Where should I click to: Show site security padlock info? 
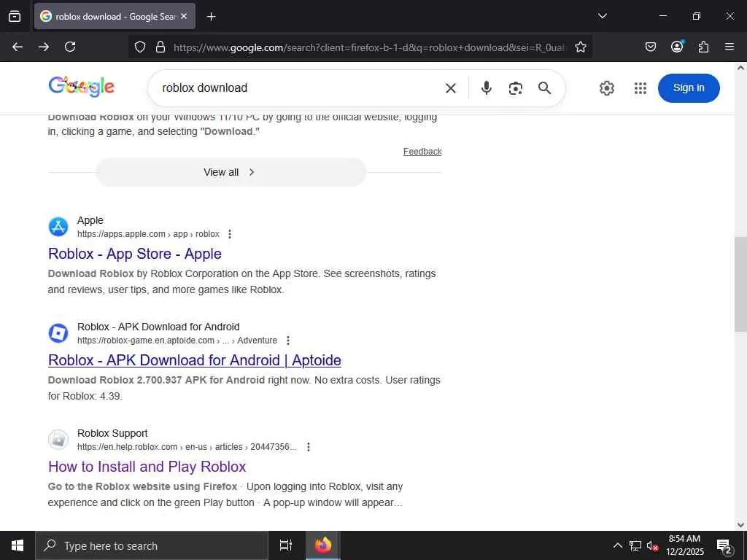point(160,47)
